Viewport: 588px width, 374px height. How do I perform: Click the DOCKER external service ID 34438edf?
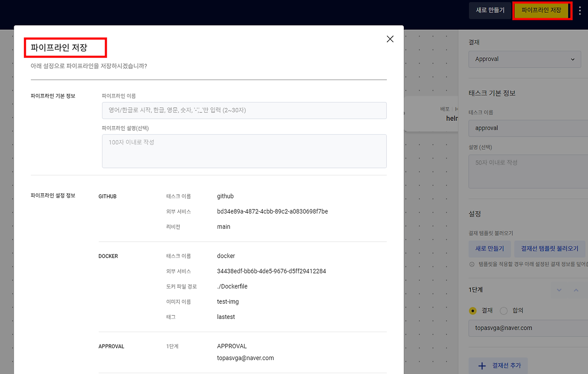[271, 271]
